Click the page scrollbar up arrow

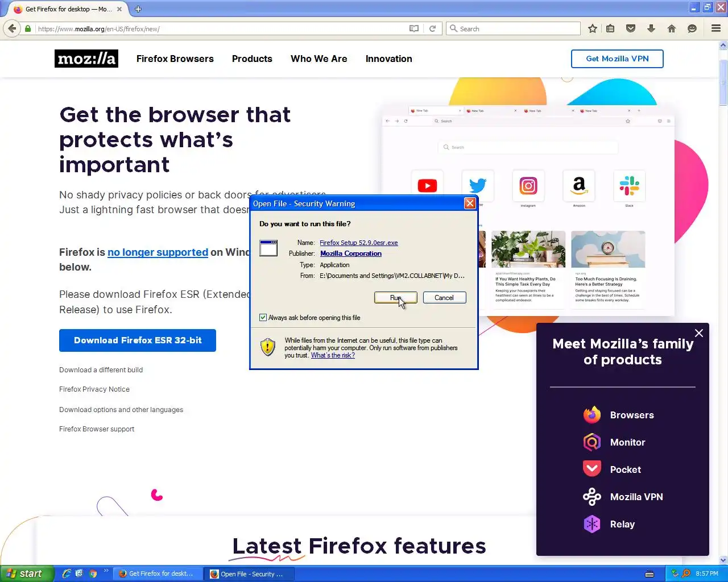[723, 45]
